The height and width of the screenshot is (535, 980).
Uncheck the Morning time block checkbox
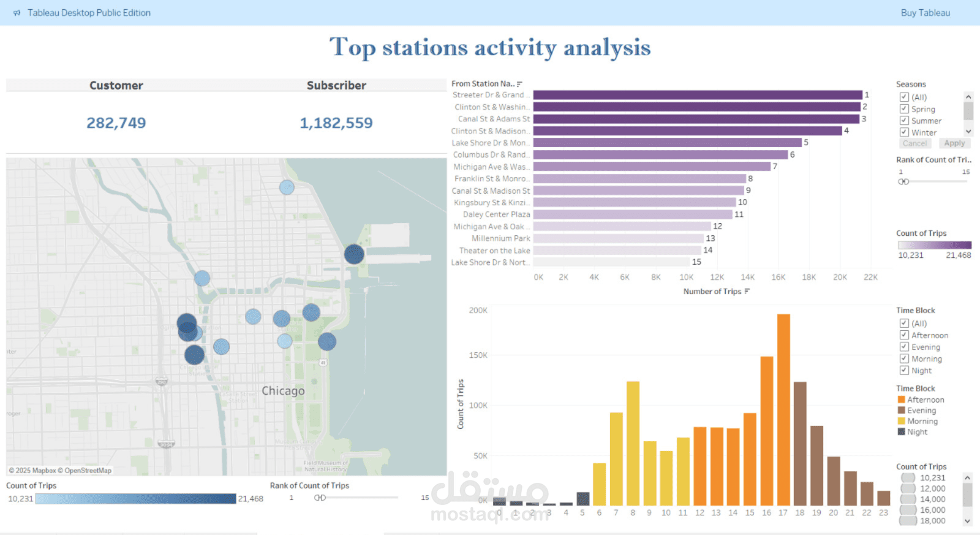tap(904, 359)
